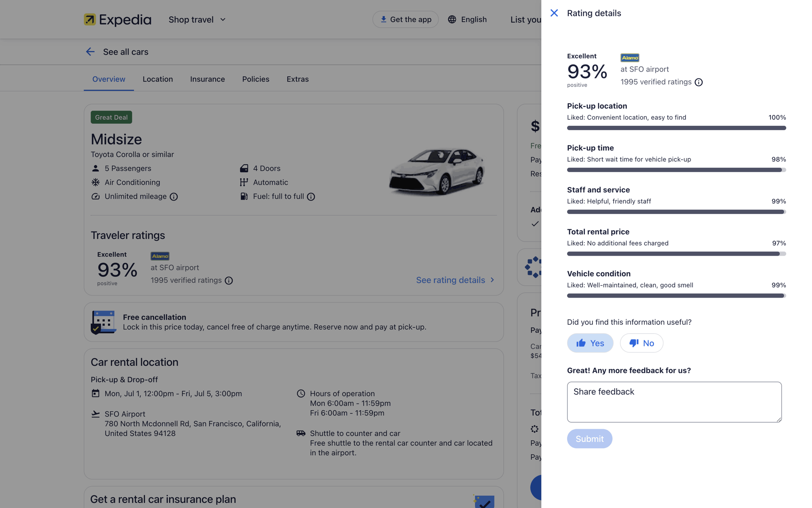The height and width of the screenshot is (508, 812).
Task: Click the Free cancellation heading
Action: pyautogui.click(x=154, y=317)
